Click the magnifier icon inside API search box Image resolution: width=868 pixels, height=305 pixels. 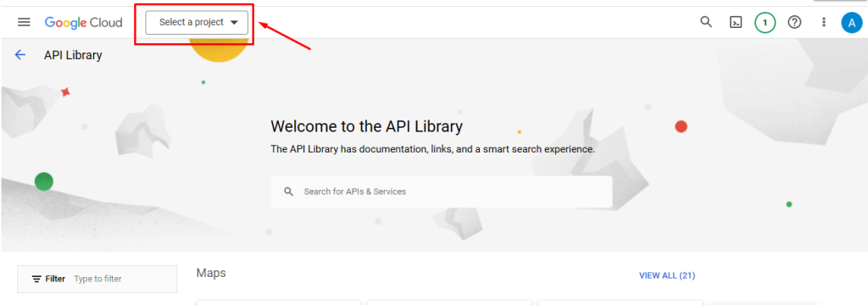click(x=288, y=191)
